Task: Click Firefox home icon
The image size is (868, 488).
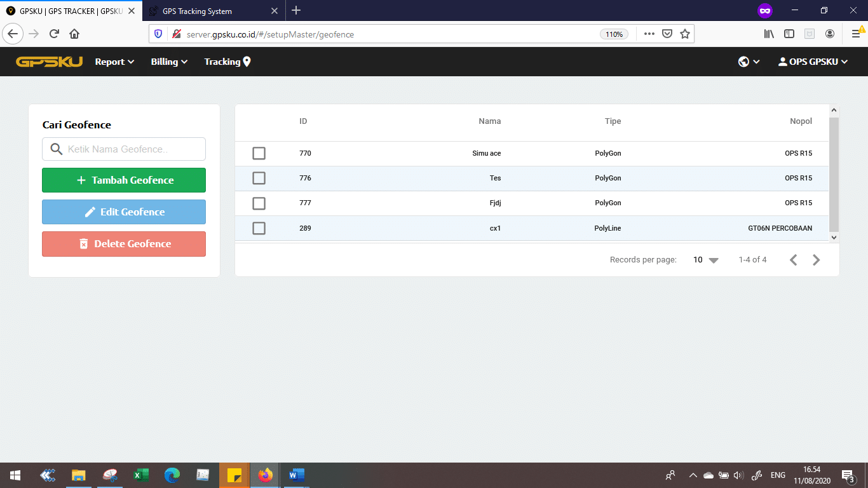Action: click(x=74, y=34)
